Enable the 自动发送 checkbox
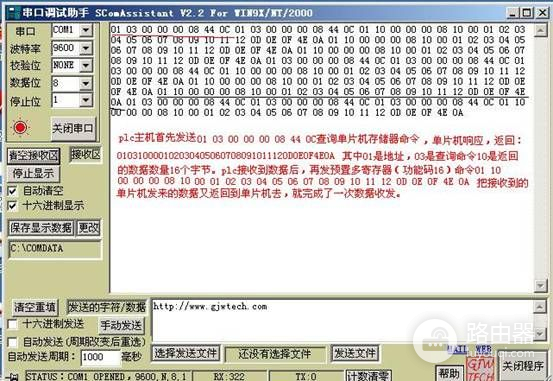553x381 pixels. coord(12,342)
